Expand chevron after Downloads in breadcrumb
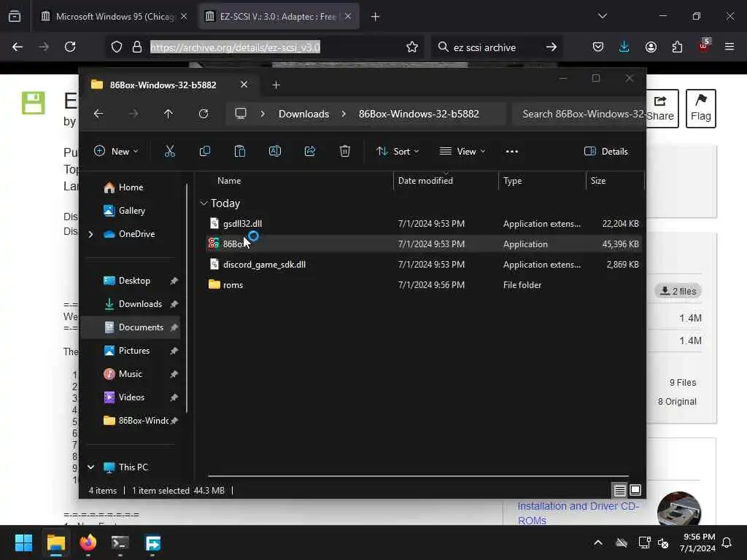Viewport: 747px width, 560px height. pyautogui.click(x=344, y=114)
